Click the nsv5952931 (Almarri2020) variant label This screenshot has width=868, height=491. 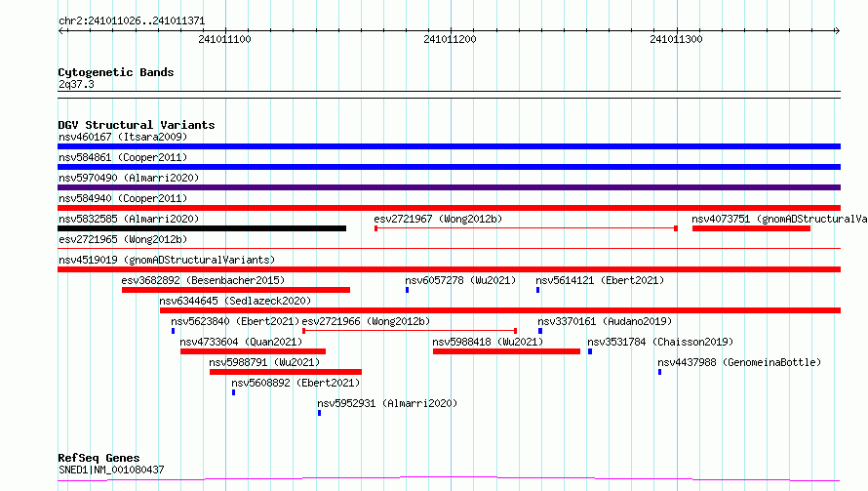click(x=387, y=403)
